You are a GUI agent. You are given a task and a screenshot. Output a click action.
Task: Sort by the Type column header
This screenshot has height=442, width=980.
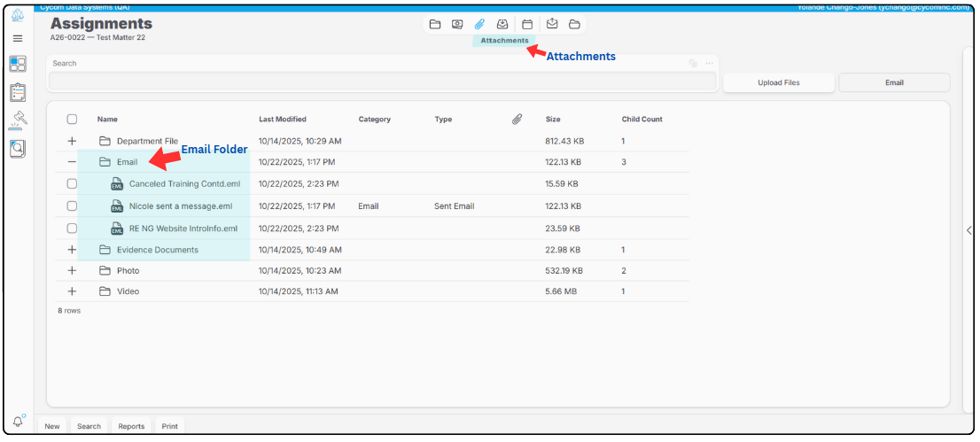(443, 119)
